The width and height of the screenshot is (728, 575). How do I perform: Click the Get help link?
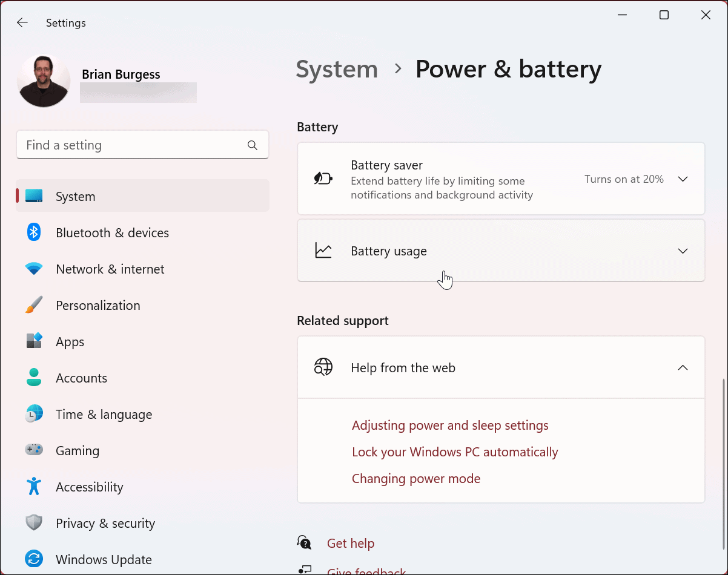[351, 544]
